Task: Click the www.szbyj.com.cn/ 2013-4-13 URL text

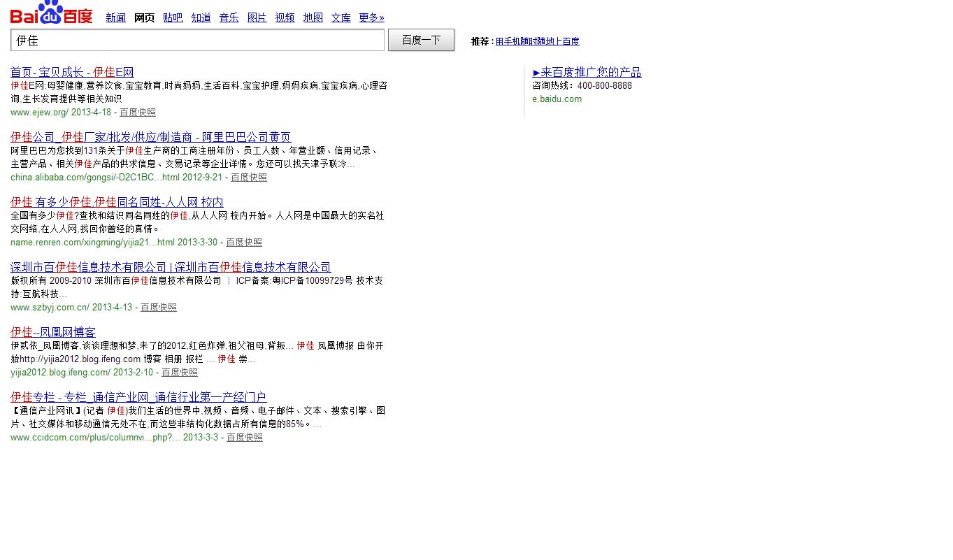Action: pos(71,307)
